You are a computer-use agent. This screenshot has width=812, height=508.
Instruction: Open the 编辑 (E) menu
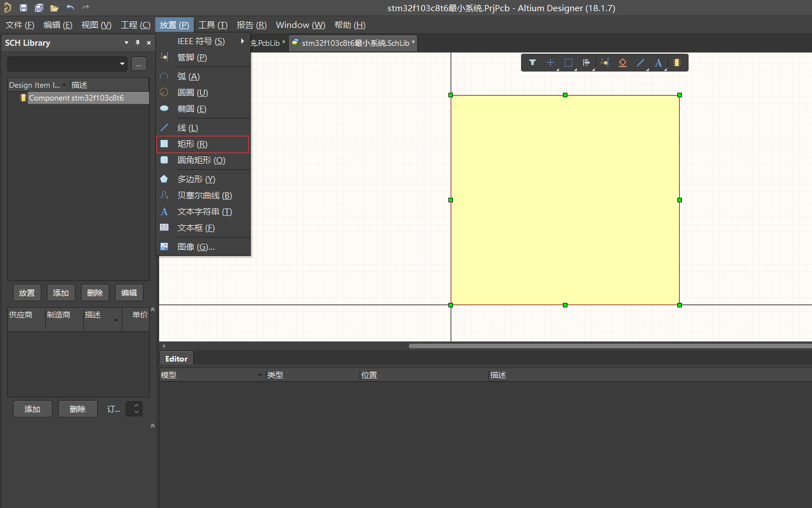pos(58,25)
